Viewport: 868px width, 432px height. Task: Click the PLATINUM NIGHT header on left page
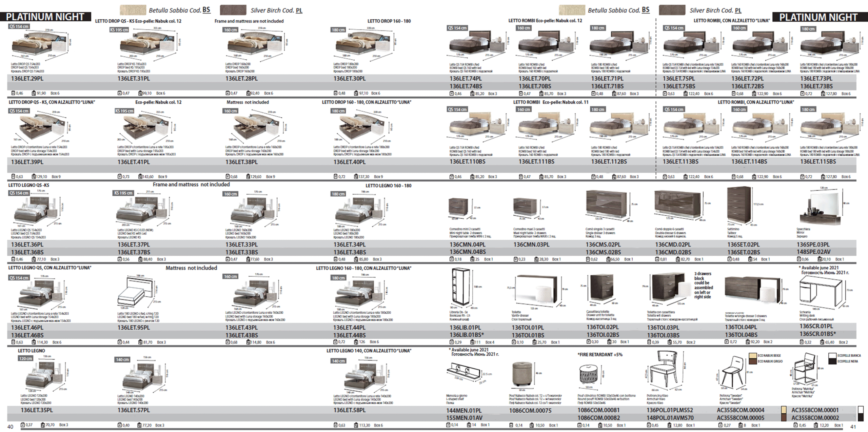coord(45,17)
